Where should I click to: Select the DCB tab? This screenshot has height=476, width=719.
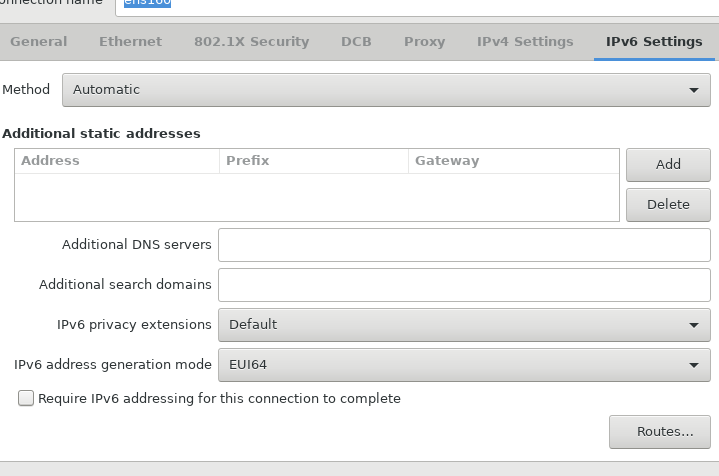(x=356, y=42)
